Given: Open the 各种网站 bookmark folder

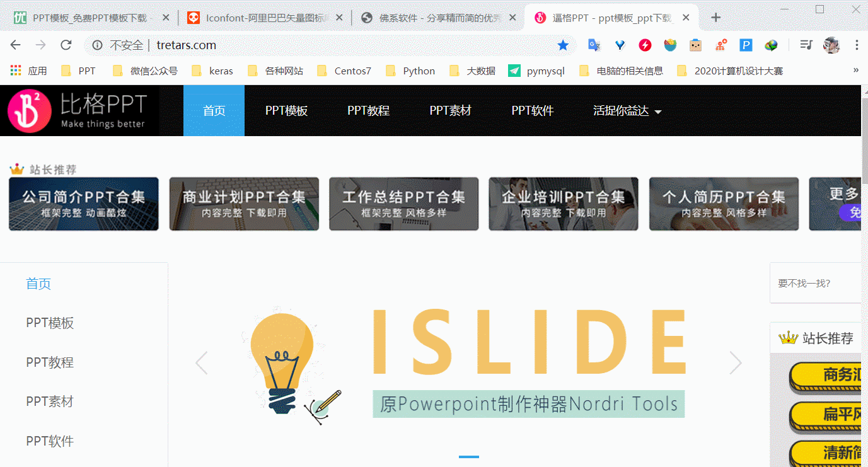Looking at the screenshot, I should [275, 71].
